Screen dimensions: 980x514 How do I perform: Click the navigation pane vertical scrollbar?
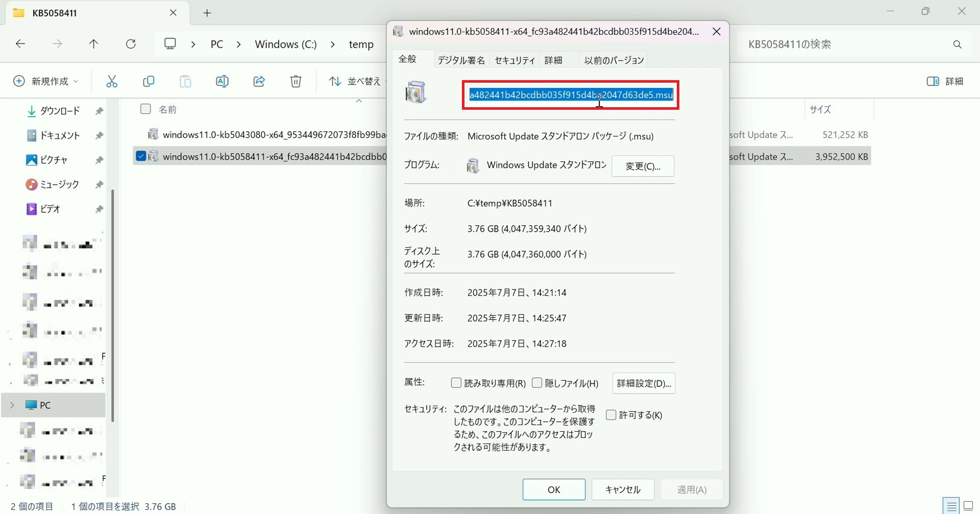click(112, 305)
